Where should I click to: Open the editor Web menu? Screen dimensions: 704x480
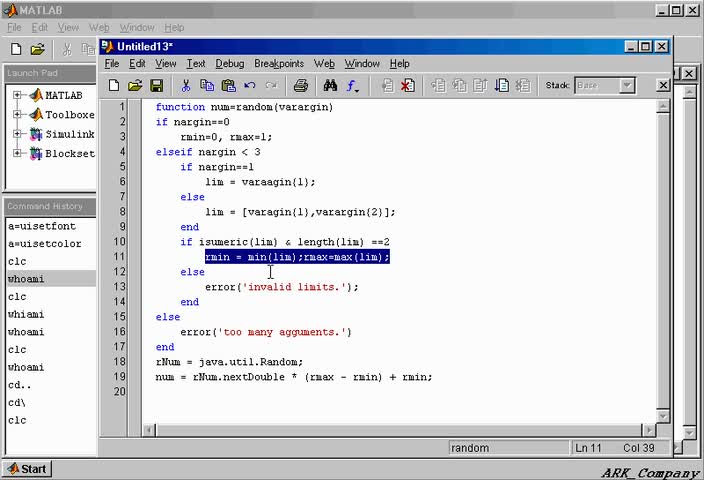point(324,64)
